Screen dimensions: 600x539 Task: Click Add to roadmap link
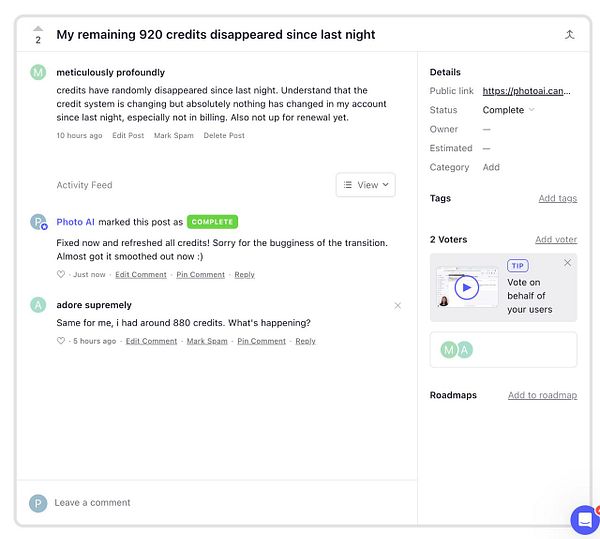pyautogui.click(x=542, y=395)
